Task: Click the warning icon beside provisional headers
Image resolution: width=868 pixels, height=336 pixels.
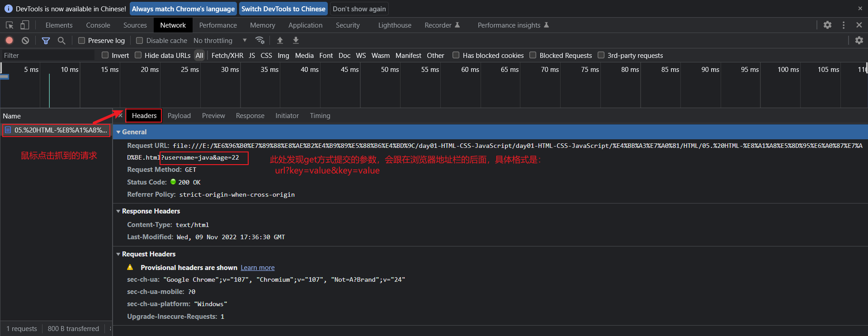Action: [130, 267]
